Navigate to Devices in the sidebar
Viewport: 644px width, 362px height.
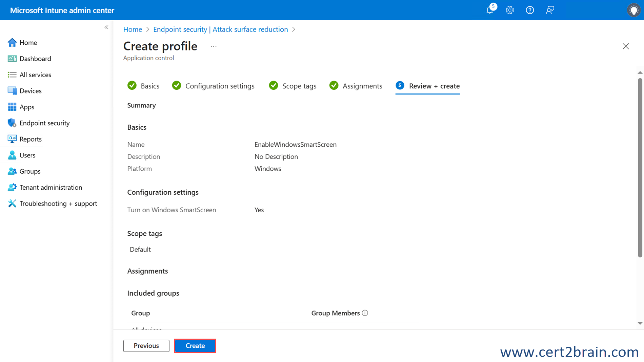point(31,91)
